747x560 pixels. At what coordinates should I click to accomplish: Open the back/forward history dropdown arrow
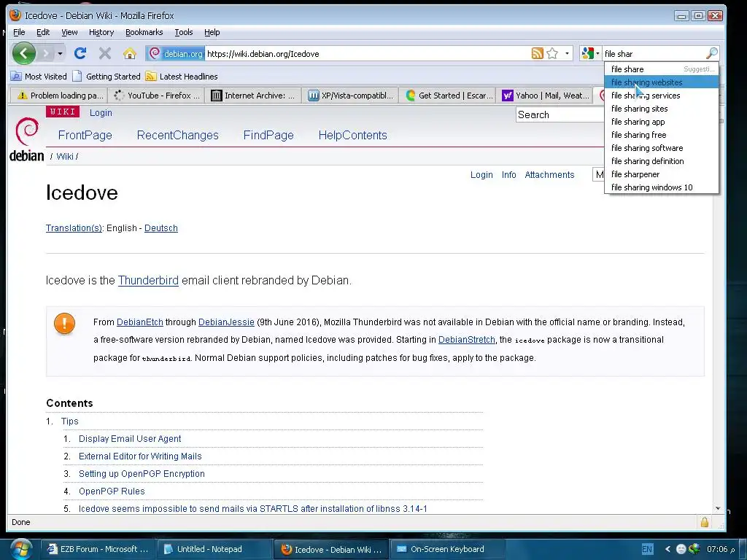pos(60,53)
